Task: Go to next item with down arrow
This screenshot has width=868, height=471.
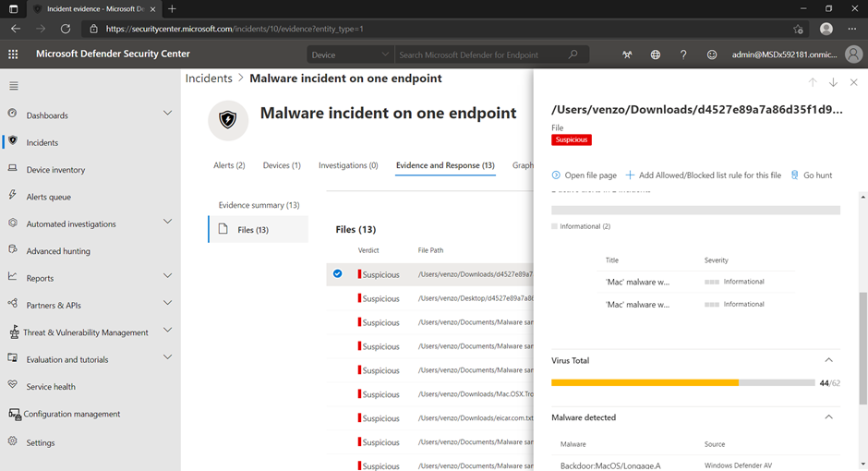Action: click(x=833, y=82)
